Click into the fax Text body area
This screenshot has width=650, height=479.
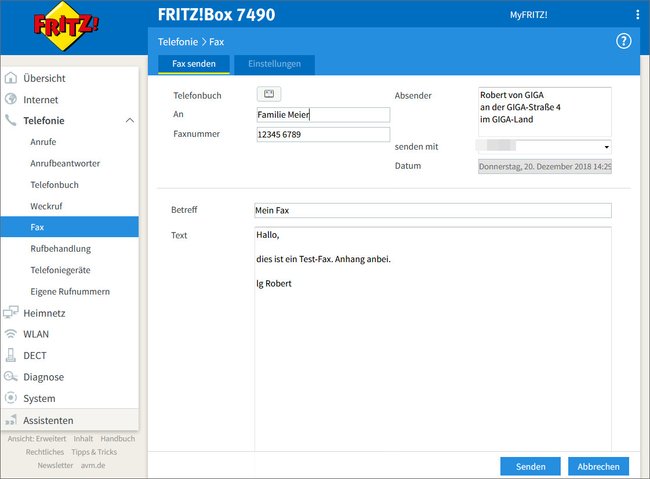pos(433,338)
